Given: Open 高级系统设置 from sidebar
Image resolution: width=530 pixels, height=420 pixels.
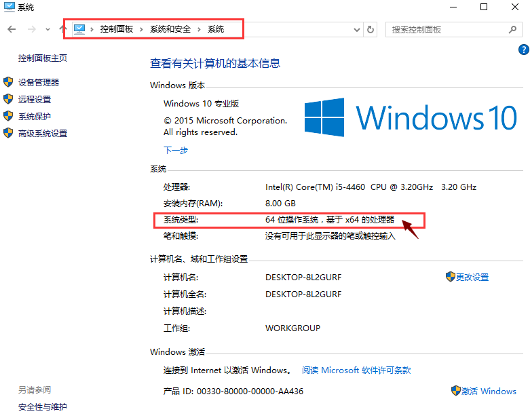Looking at the screenshot, I should [x=43, y=134].
